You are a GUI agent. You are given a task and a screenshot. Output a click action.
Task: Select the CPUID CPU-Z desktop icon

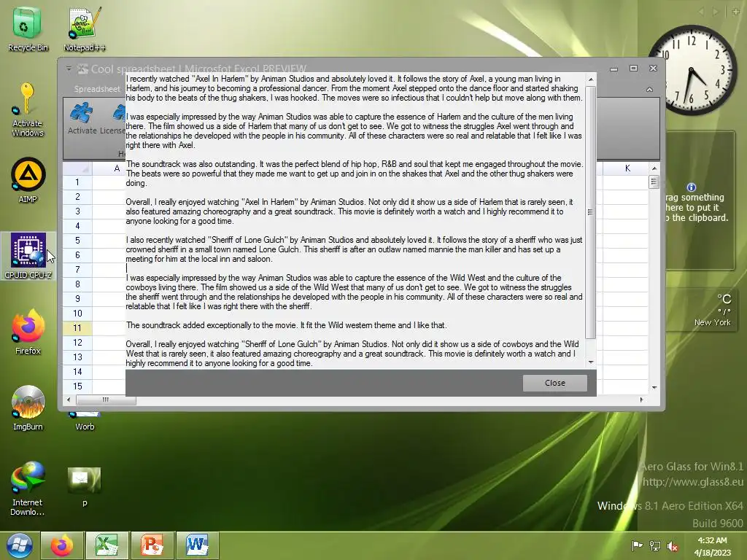(x=28, y=256)
